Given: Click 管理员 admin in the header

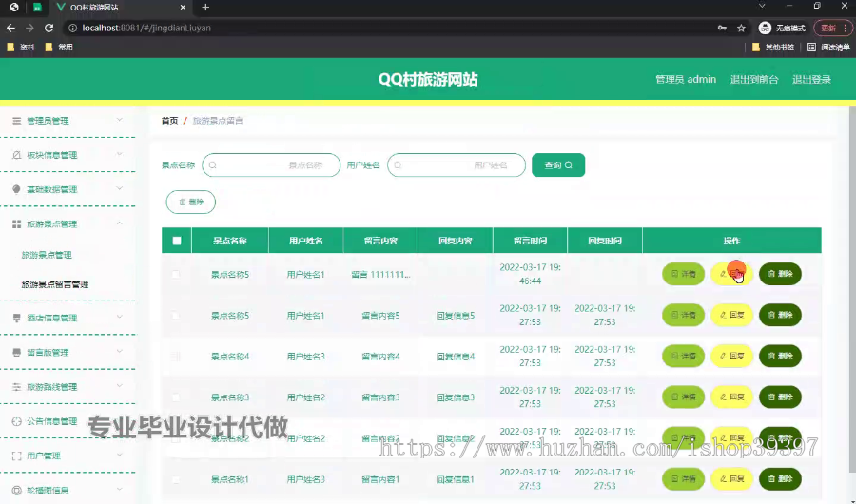Looking at the screenshot, I should click(686, 80).
